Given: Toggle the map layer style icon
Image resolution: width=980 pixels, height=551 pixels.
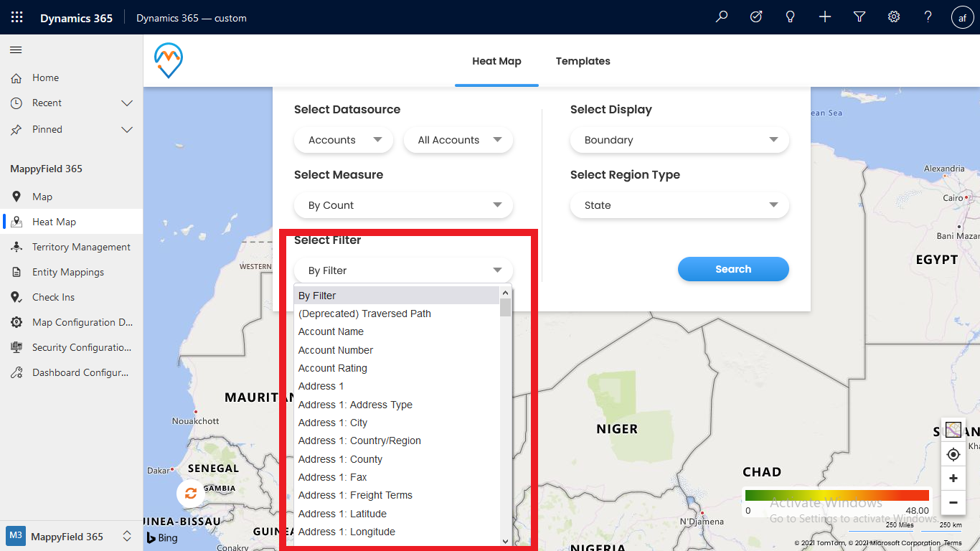Looking at the screenshot, I should click(953, 430).
